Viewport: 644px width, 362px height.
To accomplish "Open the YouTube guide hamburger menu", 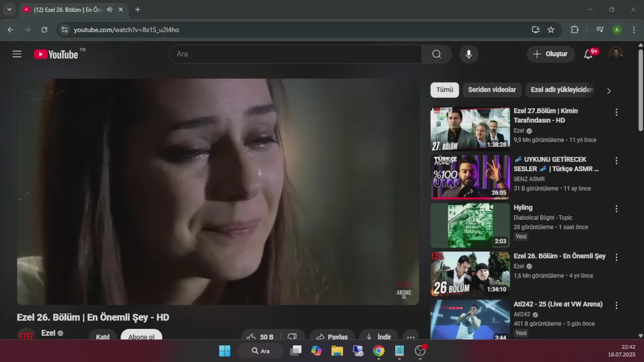I will tap(17, 54).
